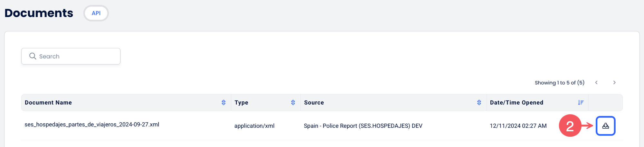The image size is (644, 147).
Task: Sort the Type column using its arrows
Action: pos(293,102)
